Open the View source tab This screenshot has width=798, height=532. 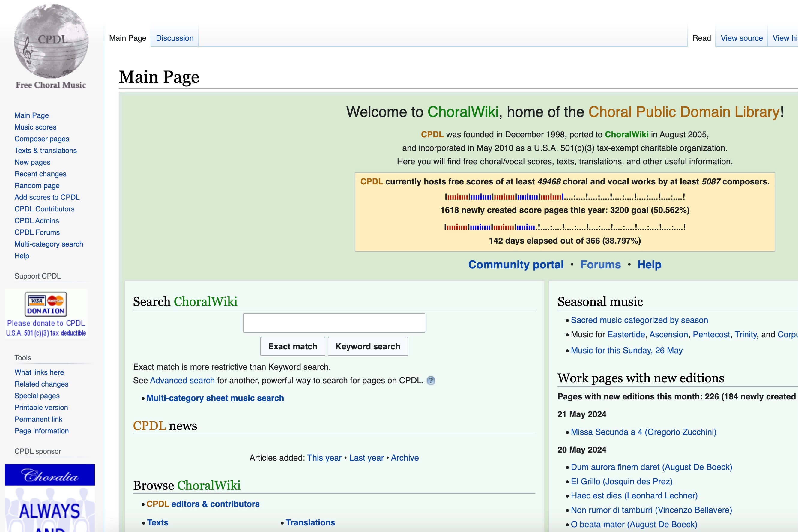tap(741, 38)
